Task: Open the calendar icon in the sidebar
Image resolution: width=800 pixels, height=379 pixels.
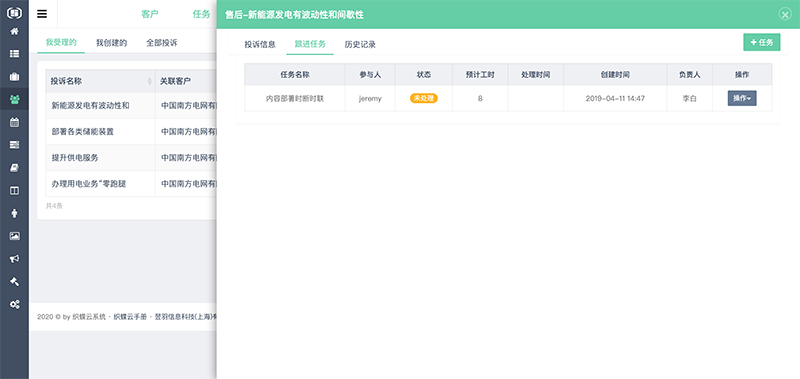Action: [x=14, y=122]
